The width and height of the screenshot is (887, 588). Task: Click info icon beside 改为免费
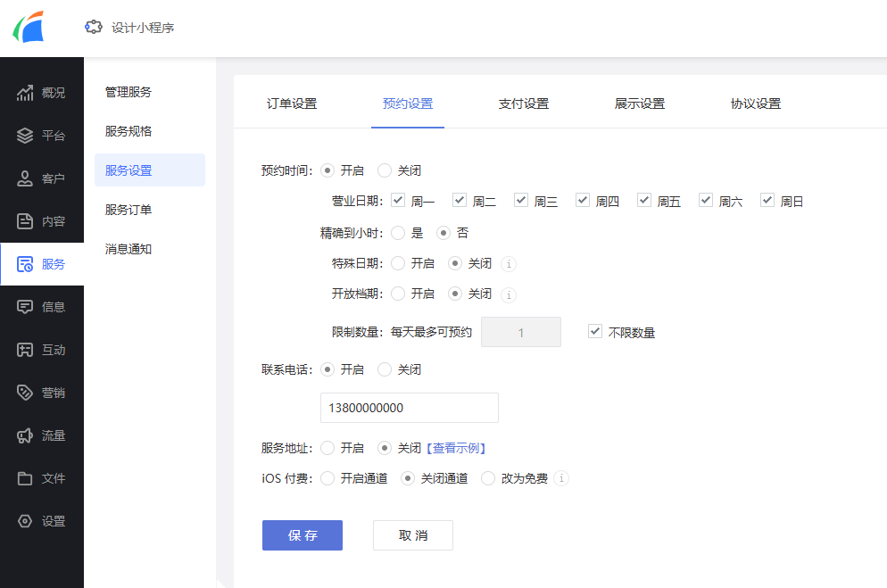click(560, 478)
